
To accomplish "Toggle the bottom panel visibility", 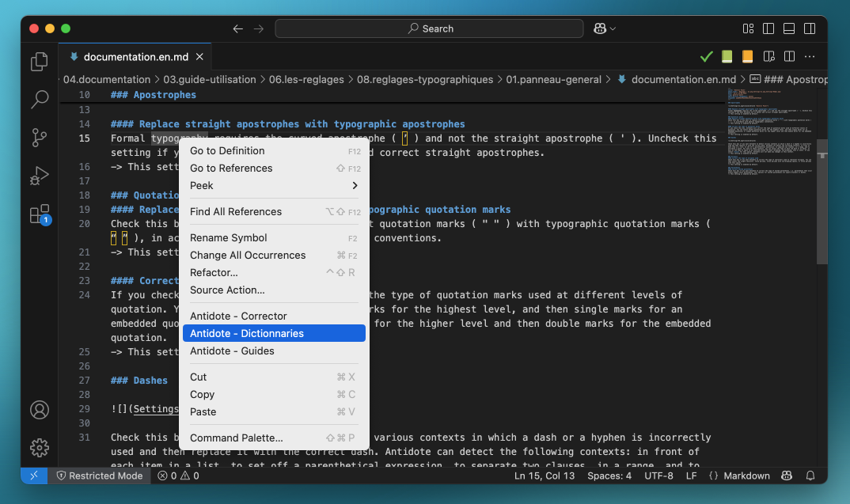I will click(789, 28).
